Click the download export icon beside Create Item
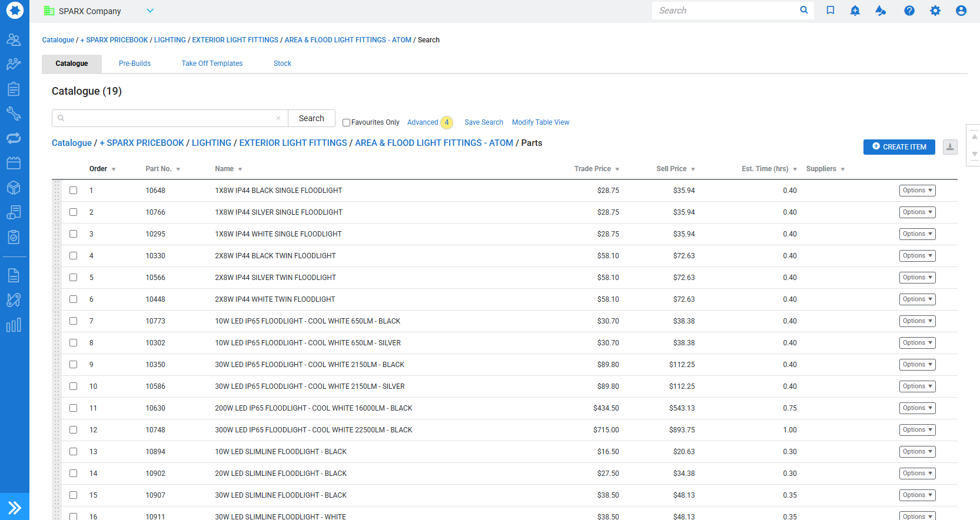Screen dimensions: 980x520 click(x=949, y=147)
